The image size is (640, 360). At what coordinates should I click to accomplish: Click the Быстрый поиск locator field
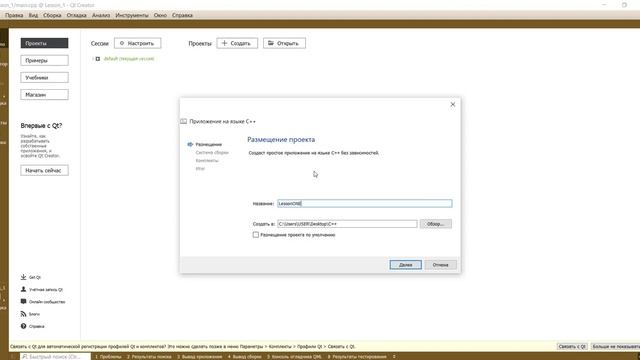[x=55, y=357]
